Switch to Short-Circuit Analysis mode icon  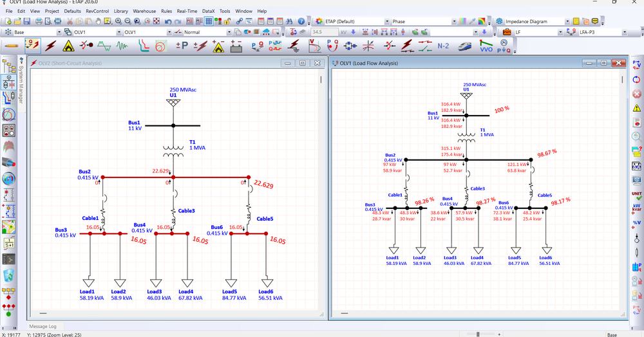[50, 46]
